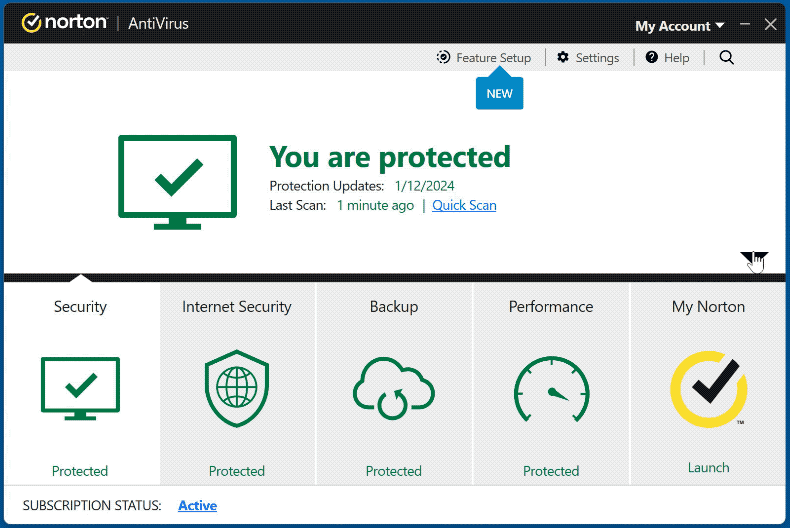Click the AntiVirus title text
790x528 pixels.
(158, 24)
